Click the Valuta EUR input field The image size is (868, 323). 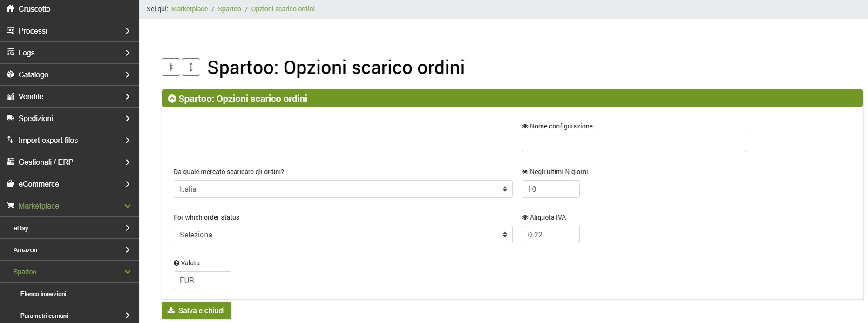(203, 280)
